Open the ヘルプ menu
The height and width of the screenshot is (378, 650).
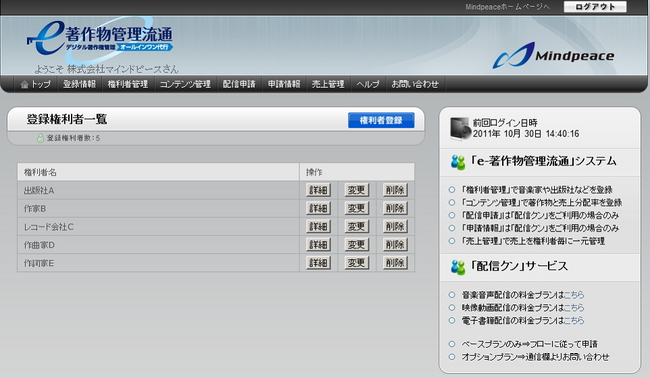click(x=368, y=84)
